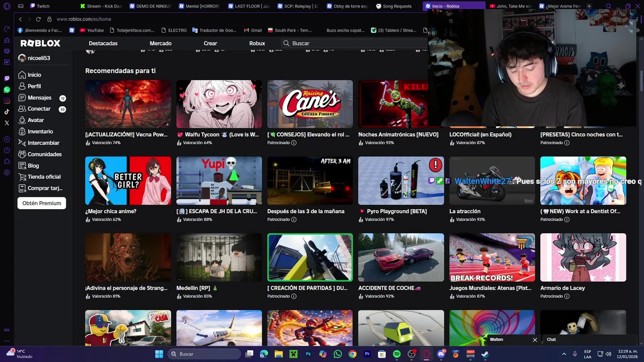Open the taskbar clock and date
Viewport: 644px width, 362px height.
point(627,354)
